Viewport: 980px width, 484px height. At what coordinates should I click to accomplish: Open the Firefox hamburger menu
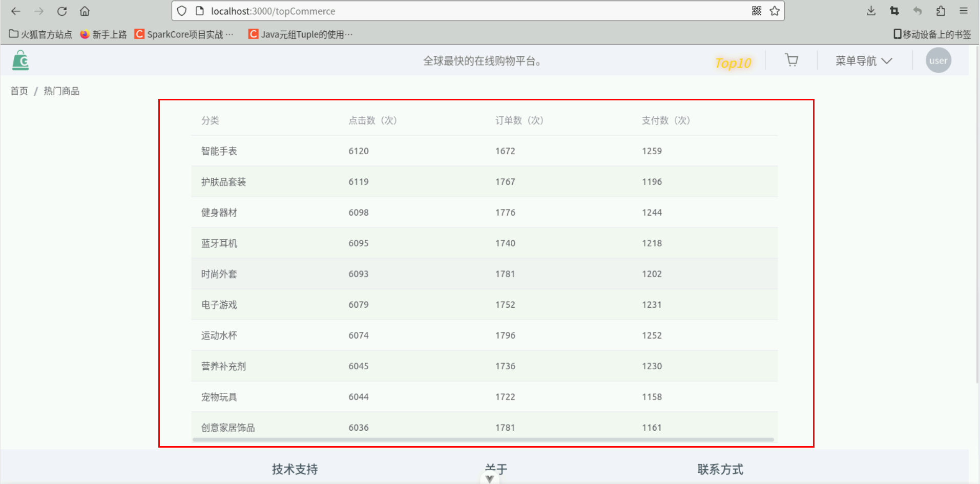[x=964, y=11]
